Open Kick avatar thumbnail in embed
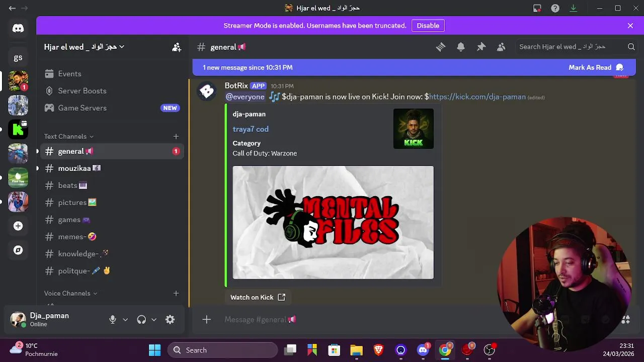Screen dimensions: 644x362 (414, 129)
